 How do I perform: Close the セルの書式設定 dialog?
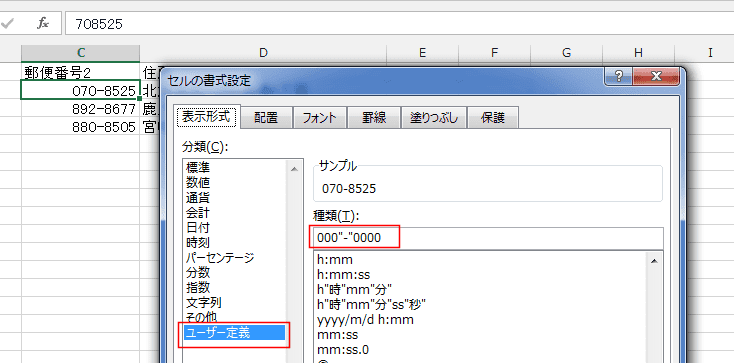pos(655,76)
